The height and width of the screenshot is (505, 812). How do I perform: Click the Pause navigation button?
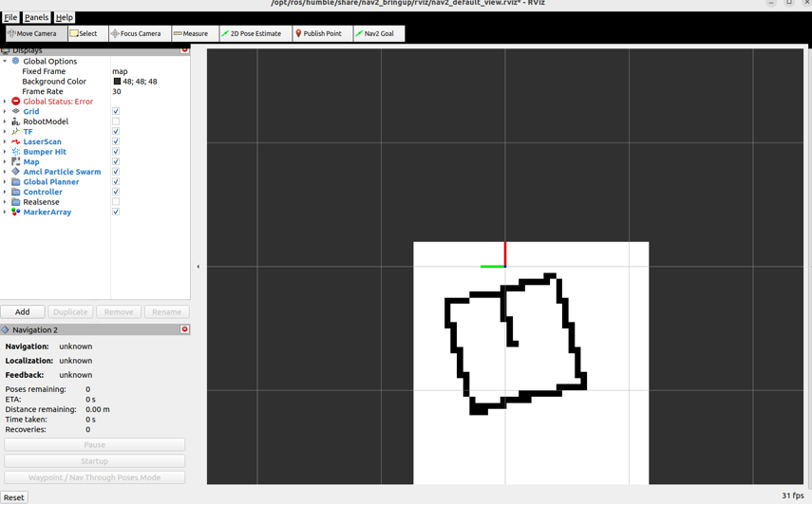[94, 445]
